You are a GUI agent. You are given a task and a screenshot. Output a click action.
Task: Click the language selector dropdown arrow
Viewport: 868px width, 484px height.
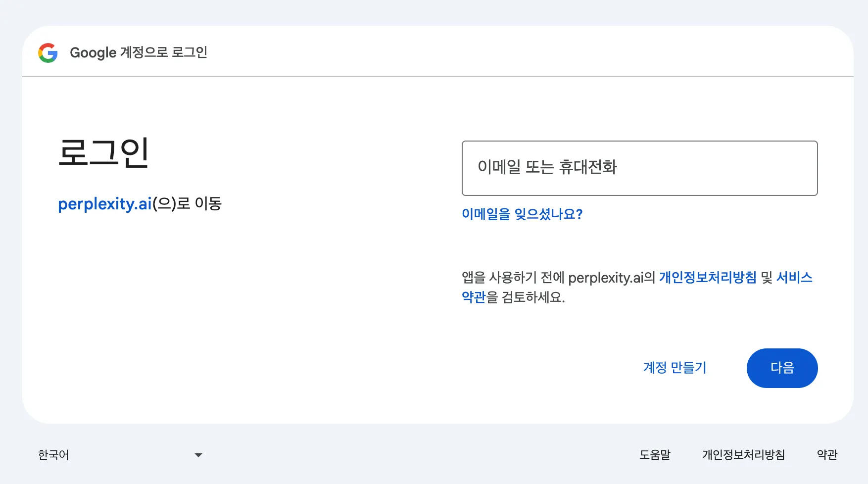pyautogui.click(x=198, y=455)
